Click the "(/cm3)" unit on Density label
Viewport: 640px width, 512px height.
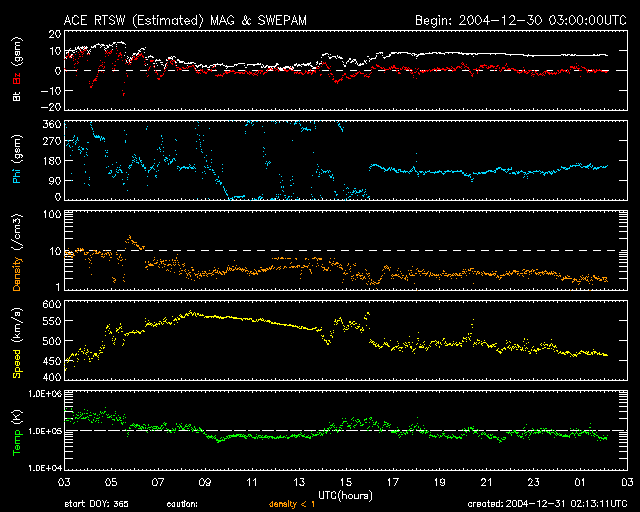coord(18,233)
